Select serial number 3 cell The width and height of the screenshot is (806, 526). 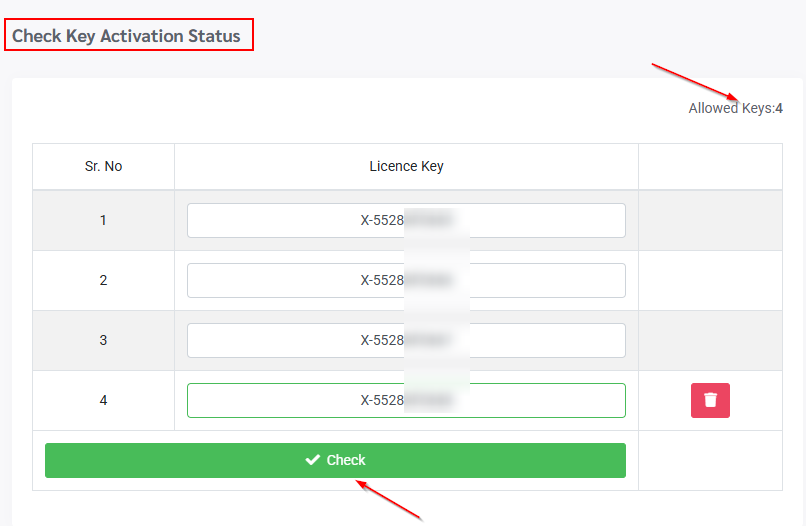pos(104,341)
